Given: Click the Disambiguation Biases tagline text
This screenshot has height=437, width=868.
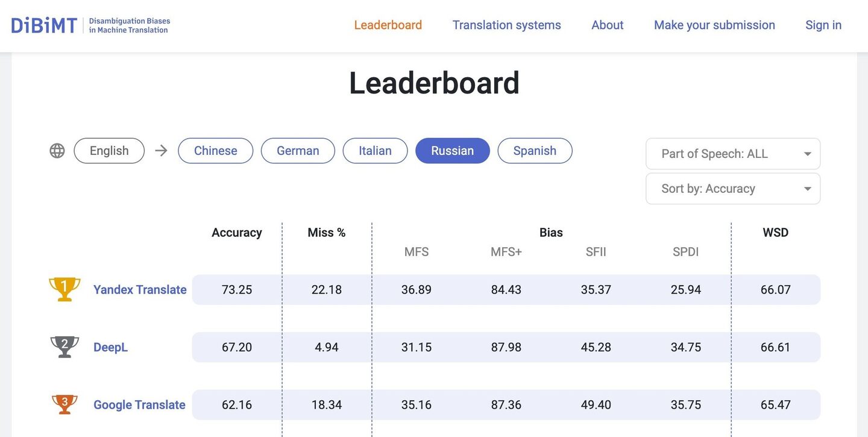Looking at the screenshot, I should (130, 25).
